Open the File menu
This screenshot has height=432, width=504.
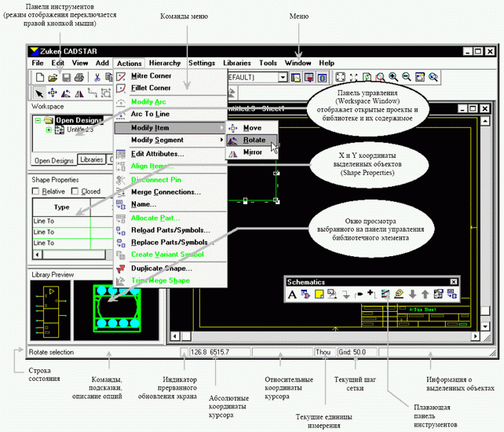pos(37,63)
